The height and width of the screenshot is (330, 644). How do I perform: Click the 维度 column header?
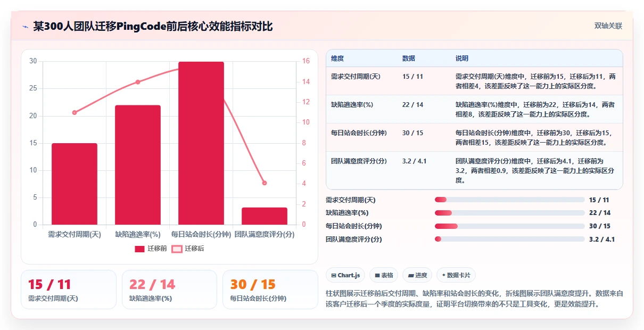click(x=337, y=58)
